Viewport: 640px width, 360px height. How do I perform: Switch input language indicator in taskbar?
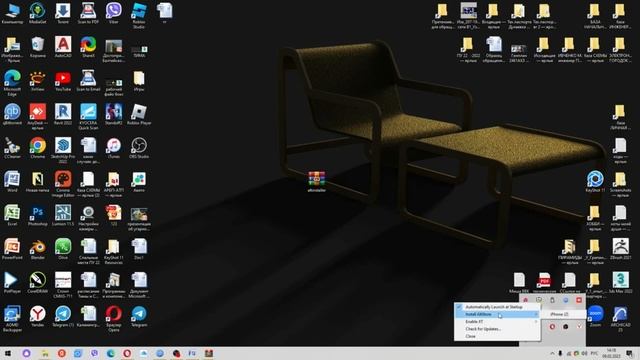(594, 353)
